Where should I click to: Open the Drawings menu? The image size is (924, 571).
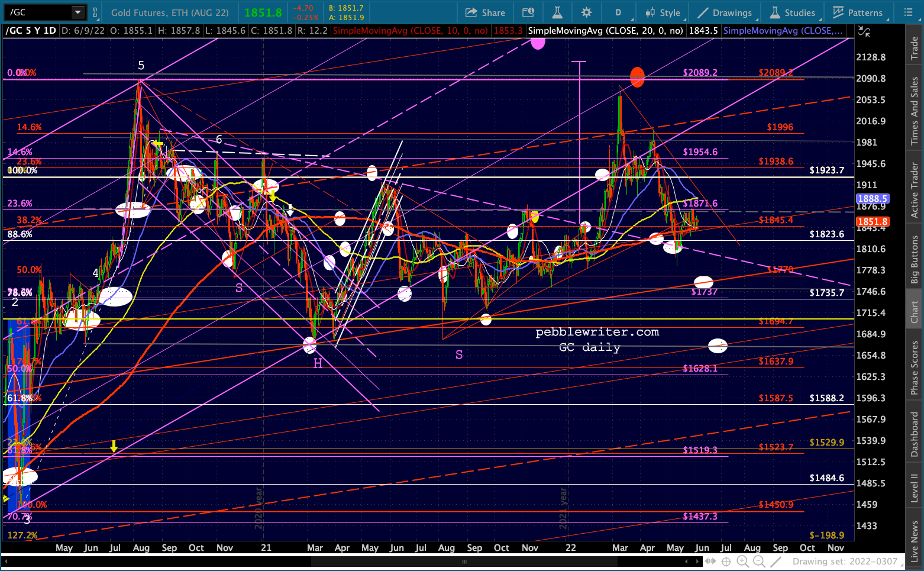point(725,12)
